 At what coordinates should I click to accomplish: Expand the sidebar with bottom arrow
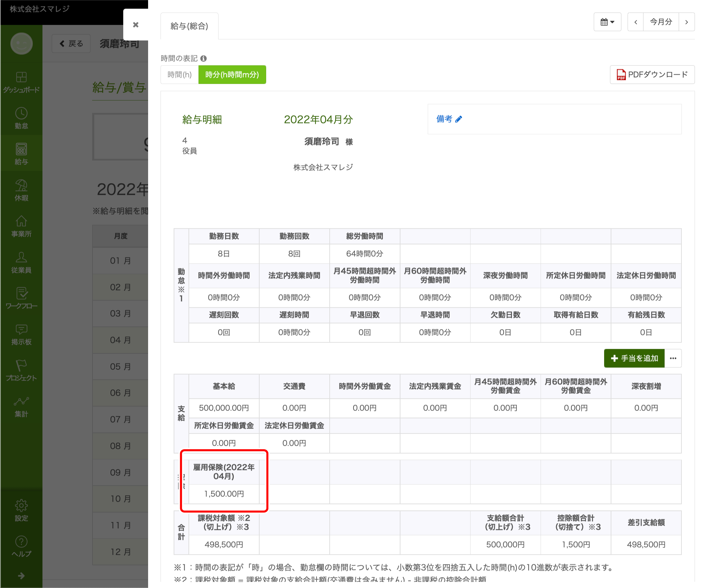[21, 576]
